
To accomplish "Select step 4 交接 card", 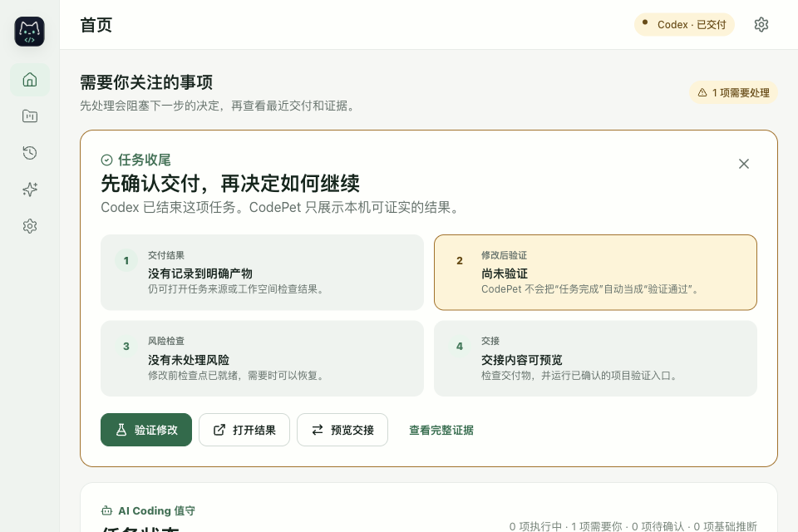I will pos(595,358).
